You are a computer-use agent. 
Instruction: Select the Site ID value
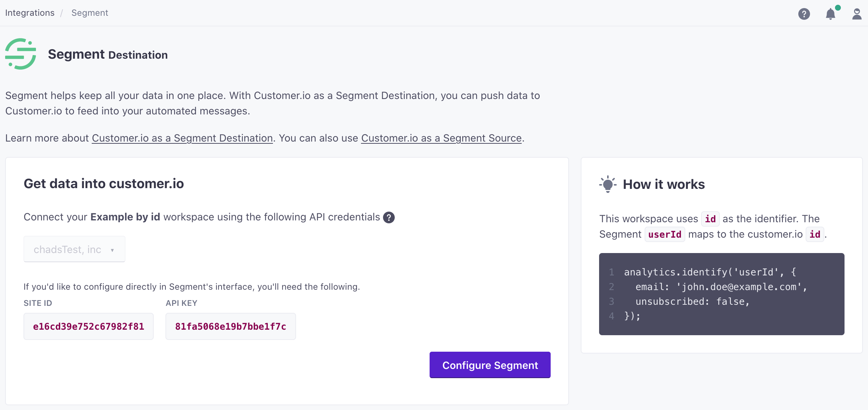(x=88, y=326)
